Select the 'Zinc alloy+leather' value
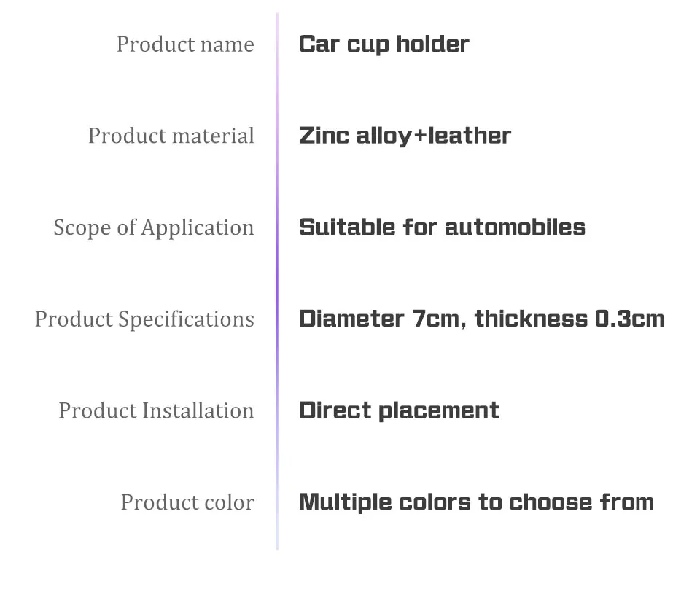 [405, 136]
